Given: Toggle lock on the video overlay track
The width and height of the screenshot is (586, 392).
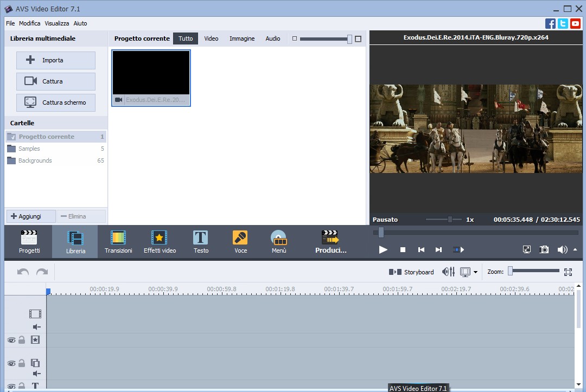Looking at the screenshot, I should pyautogui.click(x=22, y=363).
